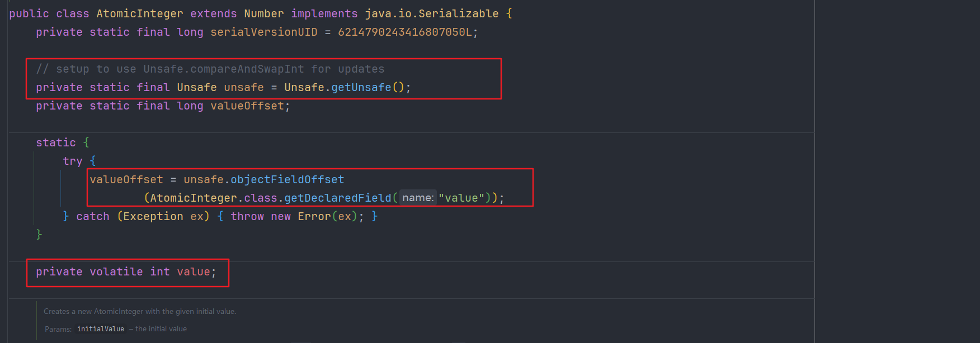Click the serialVersionUID field name
The width and height of the screenshot is (980, 343).
point(263,32)
